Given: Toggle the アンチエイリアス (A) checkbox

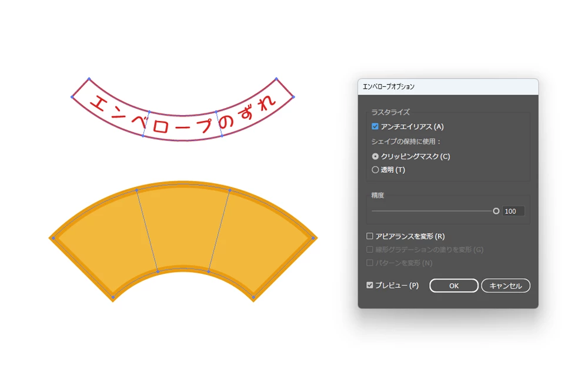Looking at the screenshot, I should (375, 127).
